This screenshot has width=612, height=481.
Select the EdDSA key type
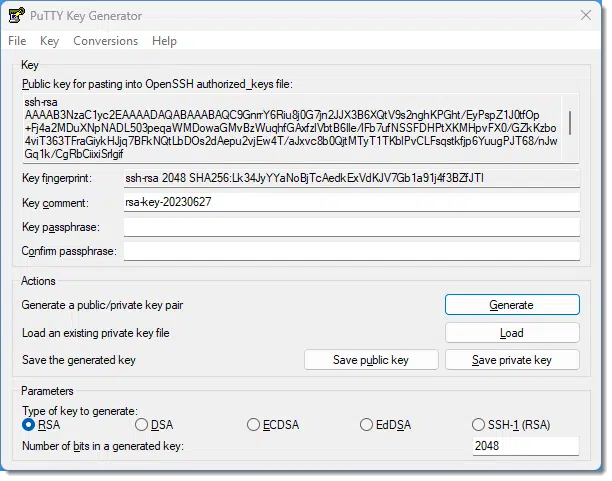click(x=386, y=424)
